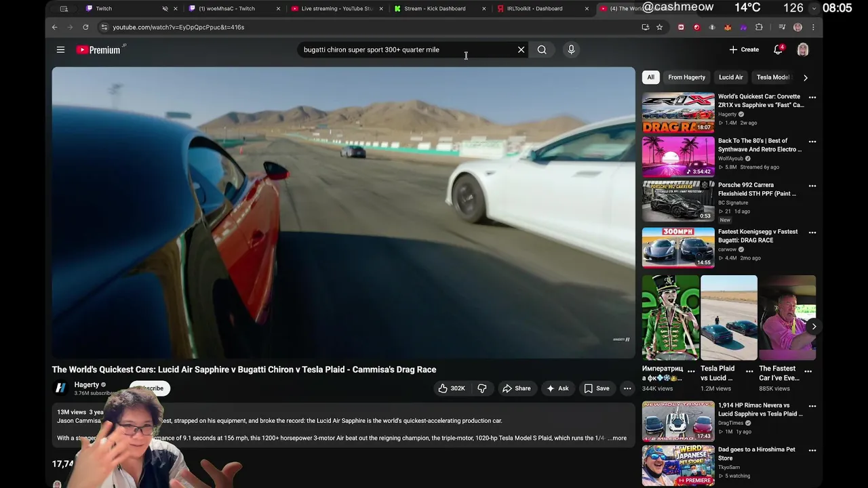Open the YouTube hamburger guide menu

point(60,49)
